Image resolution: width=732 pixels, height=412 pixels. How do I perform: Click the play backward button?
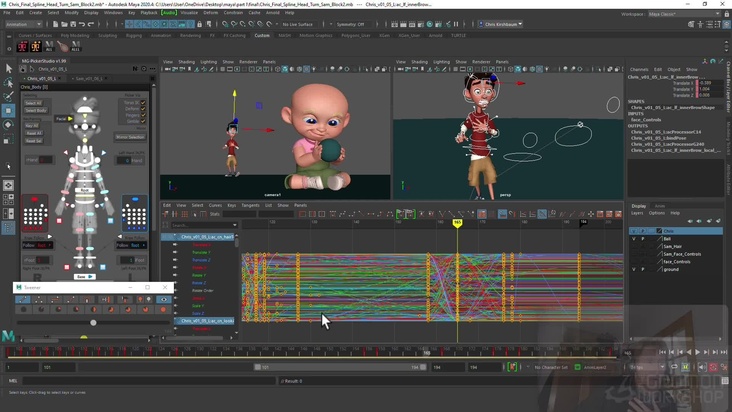[689, 352]
